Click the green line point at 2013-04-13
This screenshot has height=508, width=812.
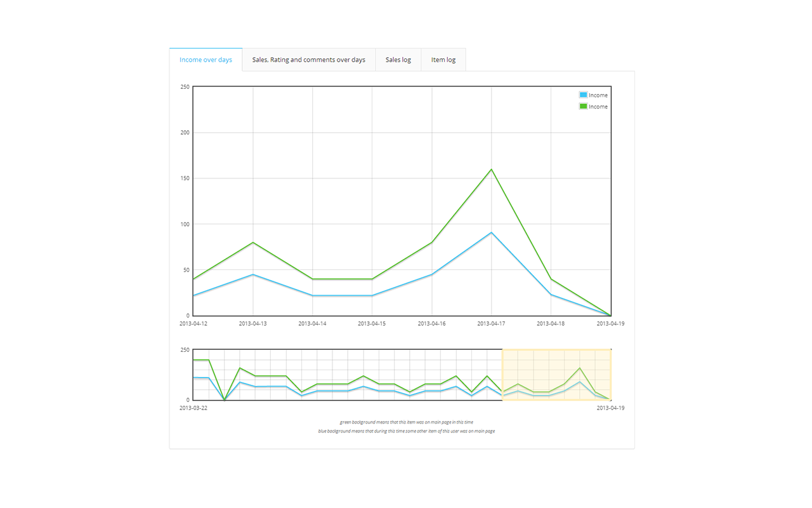[253, 243]
